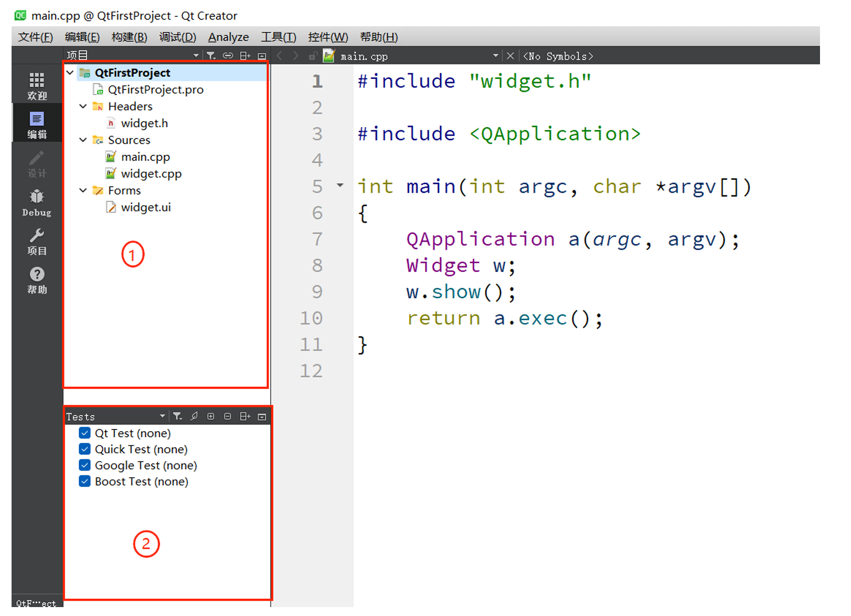Switch to Debug mode in the sidebar

(37, 202)
